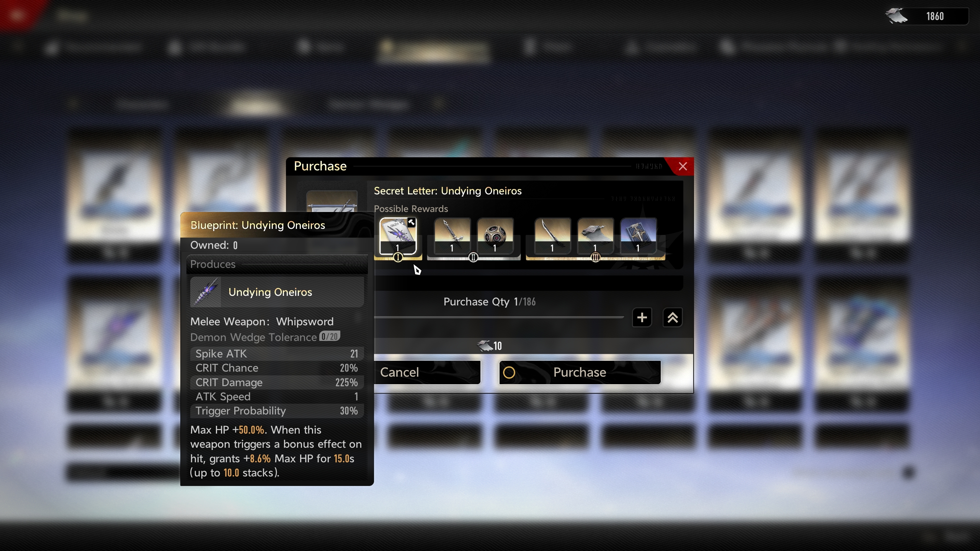Click the Undying Oneiros whipsword icon

(206, 292)
